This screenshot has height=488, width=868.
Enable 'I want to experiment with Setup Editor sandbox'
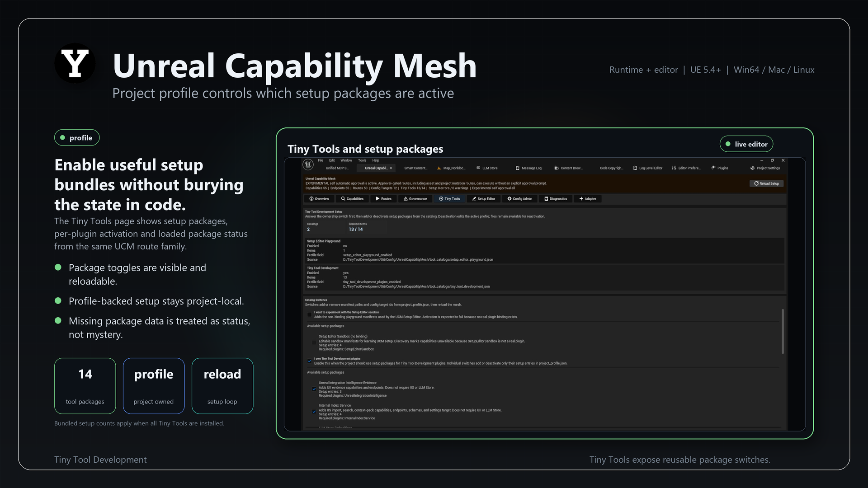coord(310,314)
